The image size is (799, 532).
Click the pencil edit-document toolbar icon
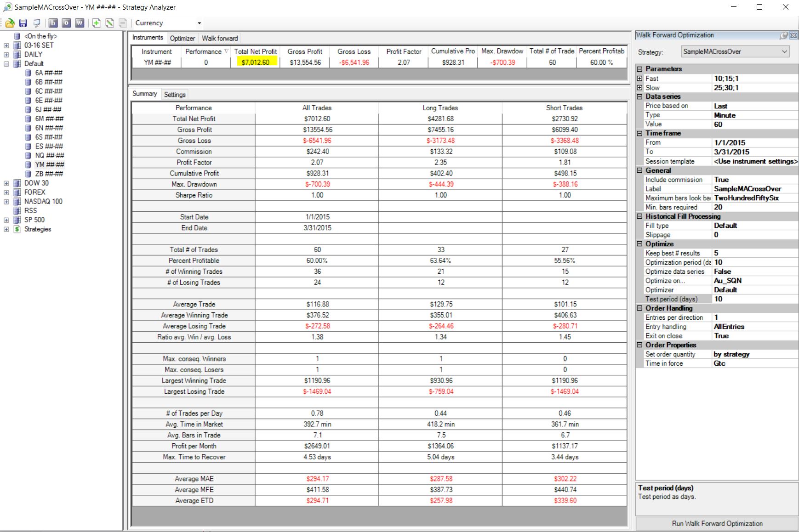[109, 23]
